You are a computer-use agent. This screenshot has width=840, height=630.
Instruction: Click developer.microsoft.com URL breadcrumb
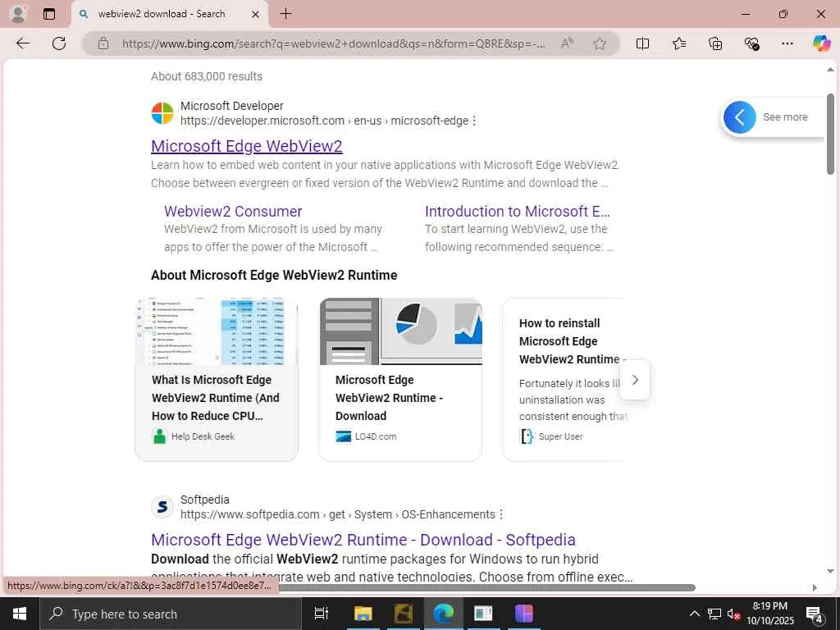(x=324, y=121)
